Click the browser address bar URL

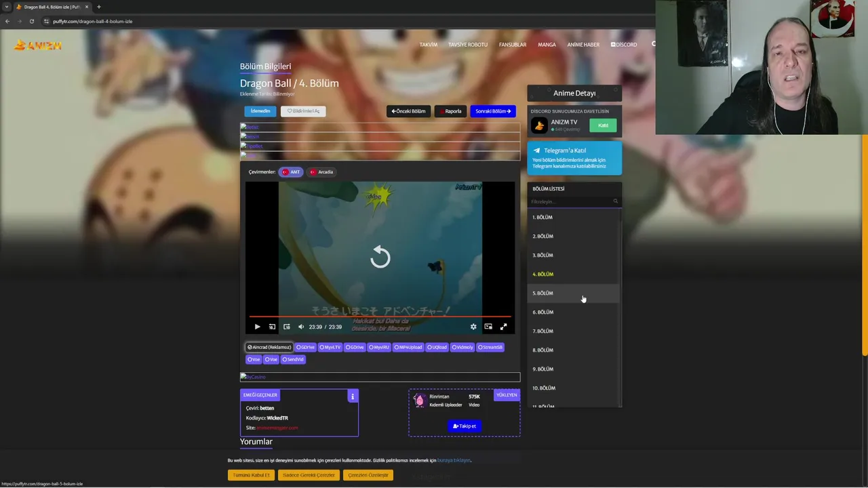(x=92, y=21)
